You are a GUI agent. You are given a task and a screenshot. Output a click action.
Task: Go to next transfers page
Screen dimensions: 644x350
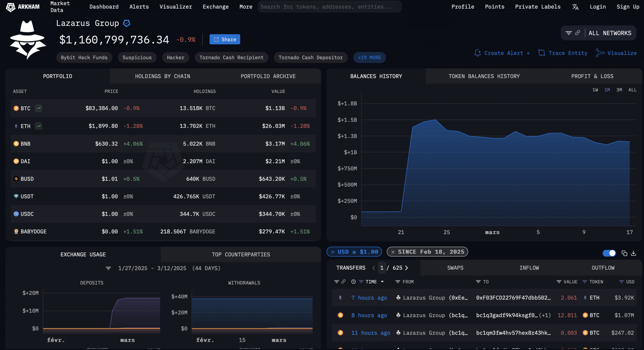[x=407, y=268]
